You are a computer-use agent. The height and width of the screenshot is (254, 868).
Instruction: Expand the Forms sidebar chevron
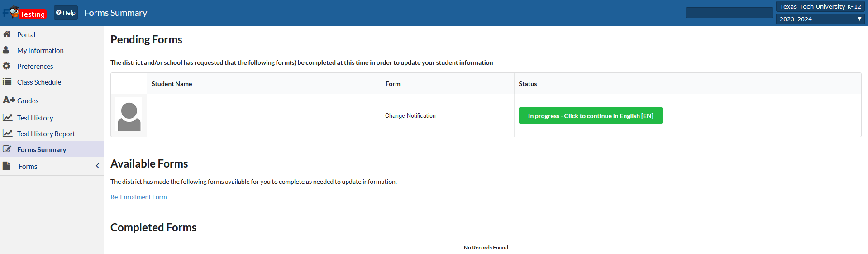coord(97,166)
